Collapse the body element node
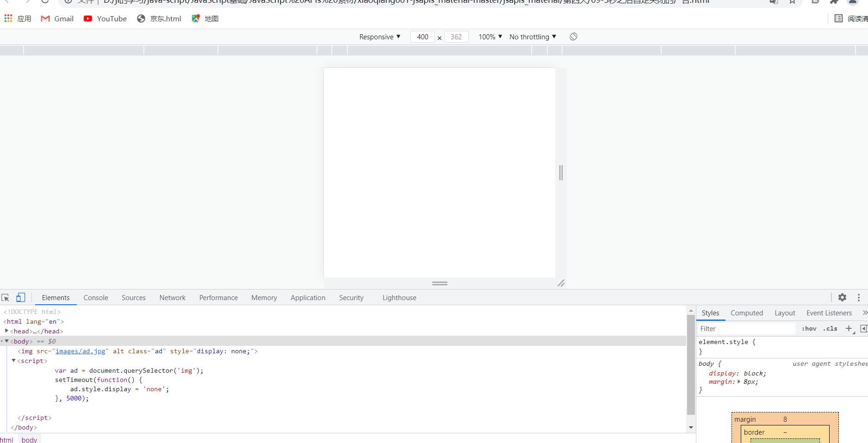Viewport: 868px width, 443px height. (6, 341)
